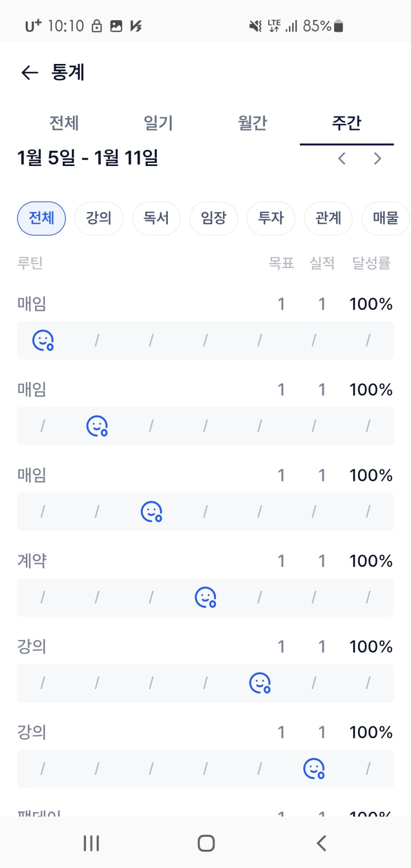Switch to the 전체 tab

64,123
